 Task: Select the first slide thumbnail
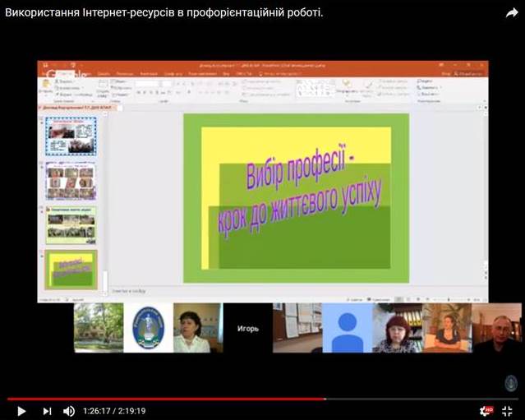71,136
